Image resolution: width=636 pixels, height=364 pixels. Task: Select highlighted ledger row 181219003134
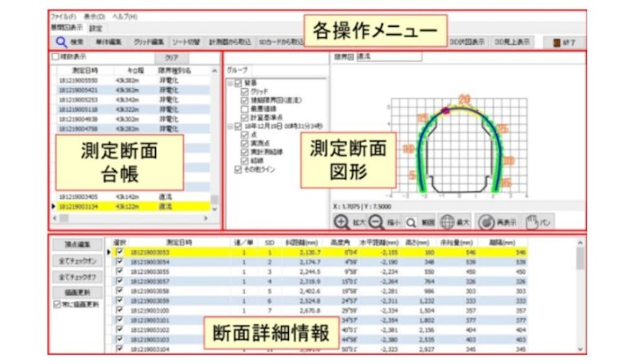tap(133, 207)
